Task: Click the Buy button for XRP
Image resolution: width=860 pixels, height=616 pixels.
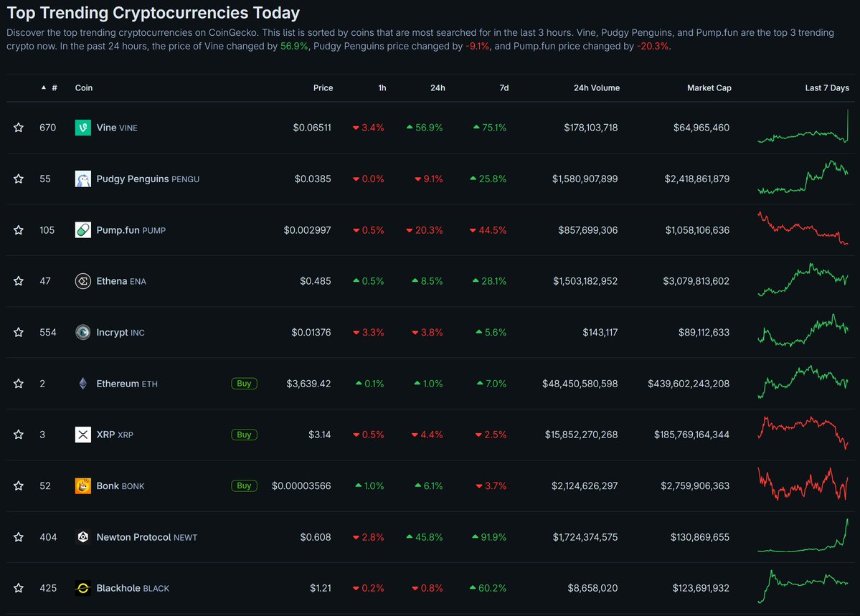Action: [x=244, y=435]
